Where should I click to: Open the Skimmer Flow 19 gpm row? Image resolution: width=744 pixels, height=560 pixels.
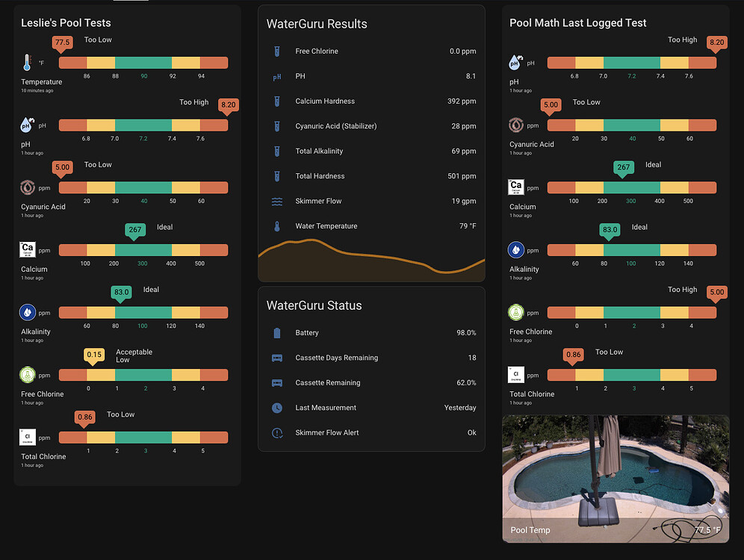click(371, 201)
